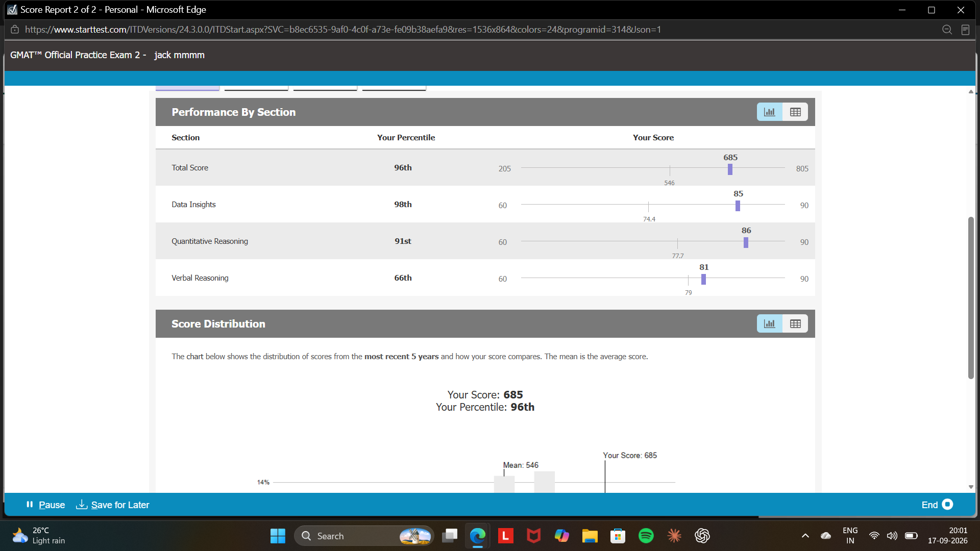This screenshot has height=551, width=980.
Task: Click the battery tray icon
Action: (x=911, y=536)
